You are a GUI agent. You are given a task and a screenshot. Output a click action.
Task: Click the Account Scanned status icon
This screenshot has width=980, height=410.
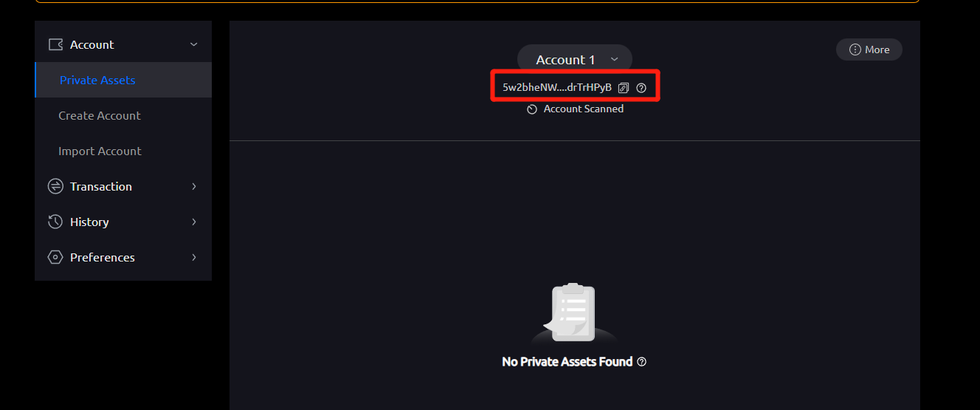coord(532,109)
